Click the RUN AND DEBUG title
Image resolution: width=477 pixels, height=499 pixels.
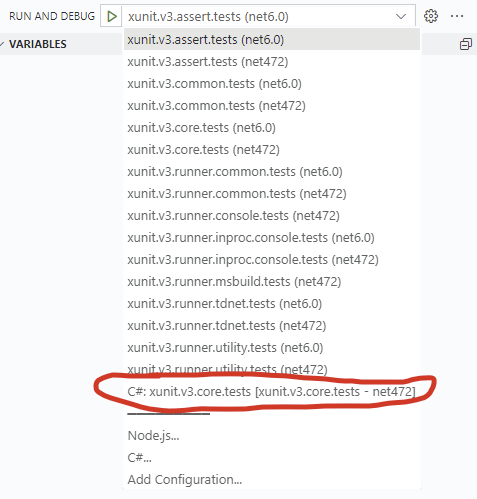point(52,16)
